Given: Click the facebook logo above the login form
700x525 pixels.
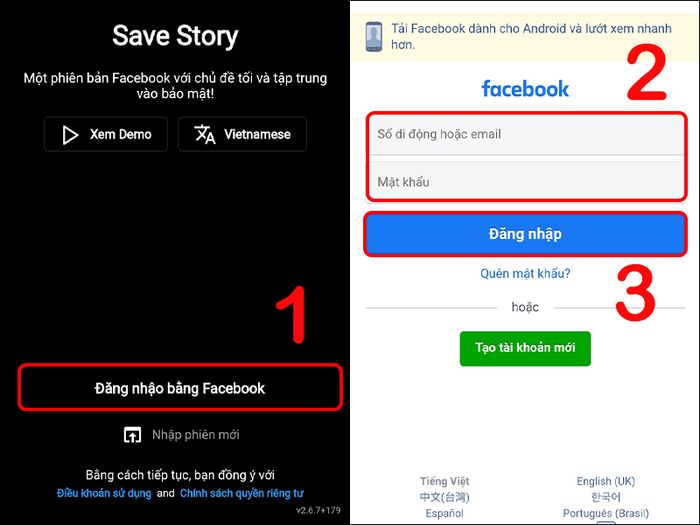Looking at the screenshot, I should coord(525,89).
